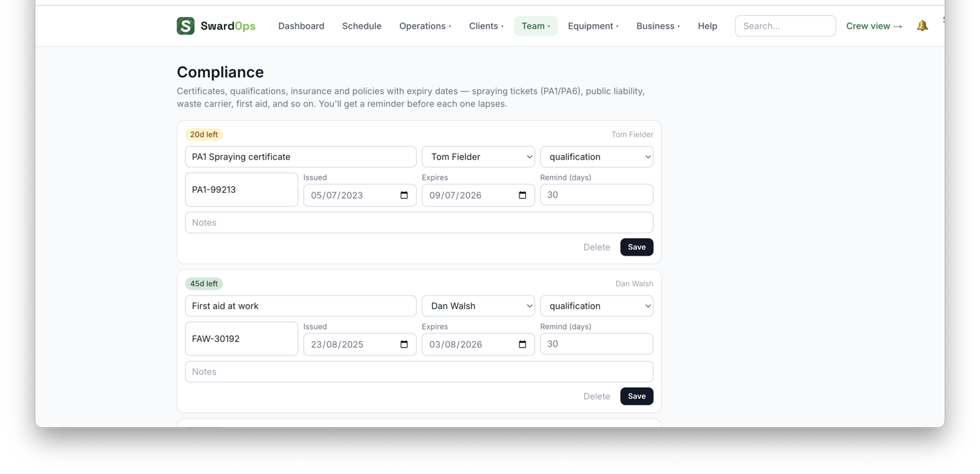Click the SwardOps brand name
Image resolution: width=980 pixels, height=474 pixels.
click(228, 26)
